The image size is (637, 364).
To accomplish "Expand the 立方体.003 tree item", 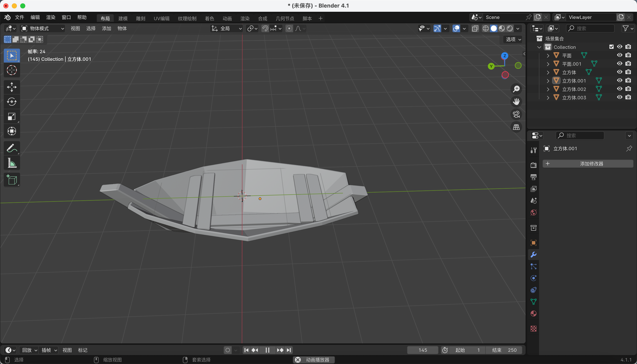I will tap(548, 98).
